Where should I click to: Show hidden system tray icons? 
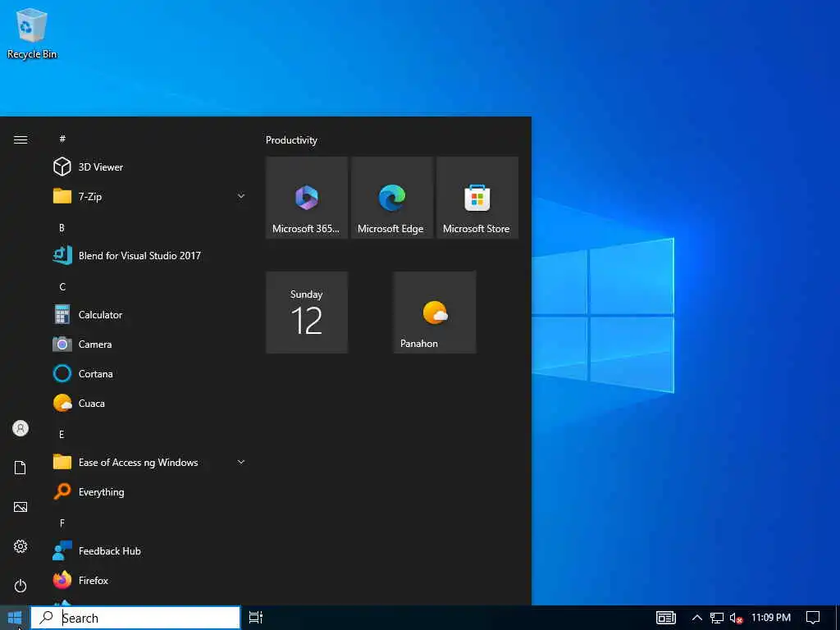pos(697,618)
